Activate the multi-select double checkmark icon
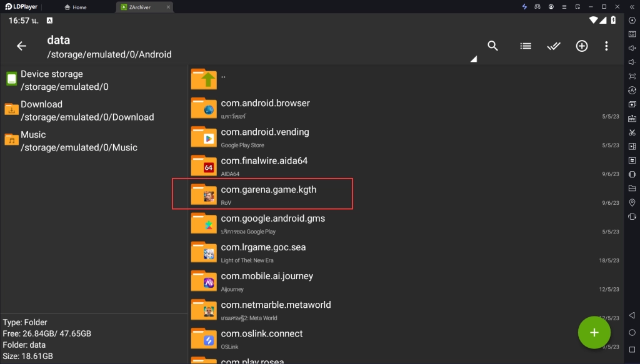The image size is (640, 364). [554, 46]
